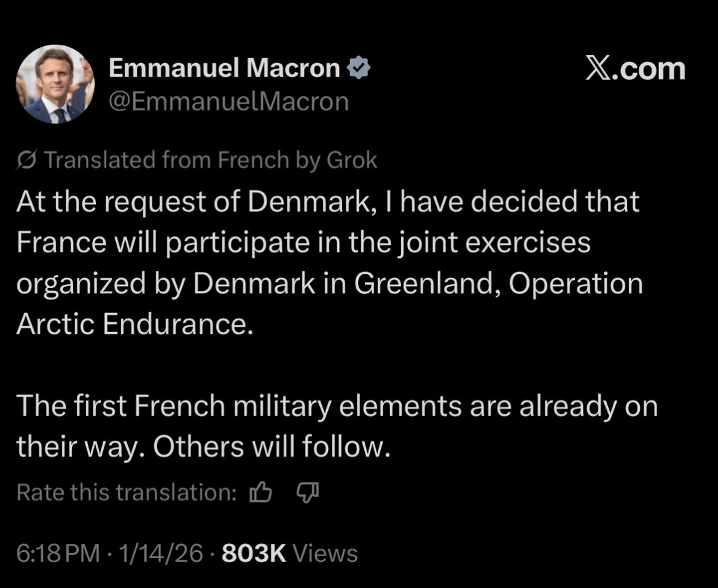Click the 'Others will follow.' sentence

click(271, 448)
